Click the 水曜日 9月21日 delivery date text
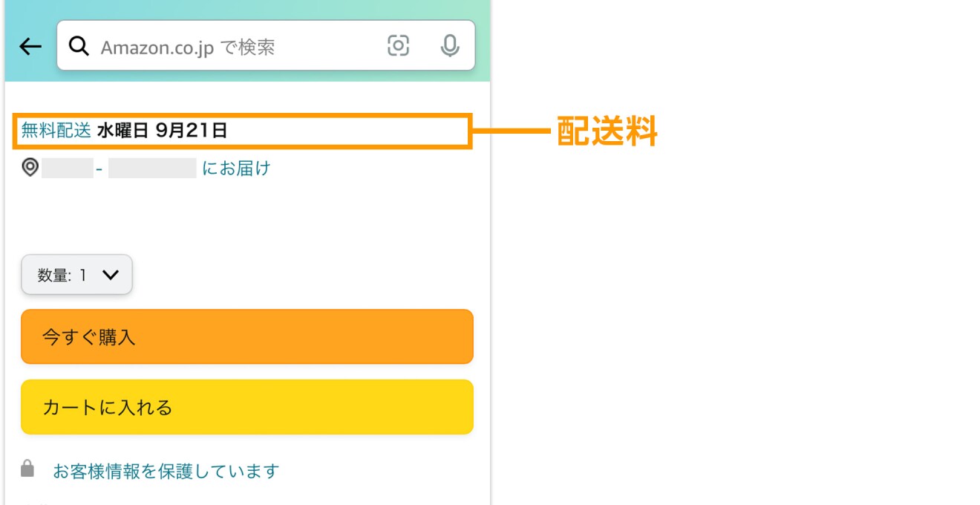The image size is (980, 505). click(162, 131)
